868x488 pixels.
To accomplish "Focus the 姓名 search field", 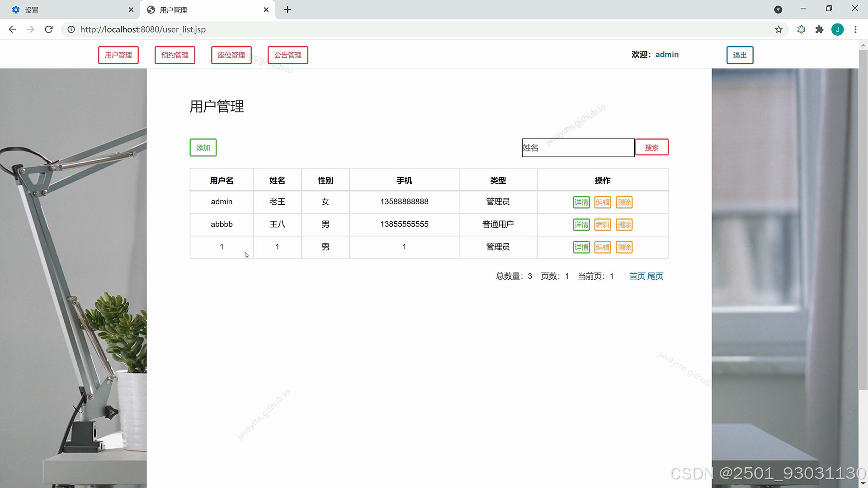I will point(578,148).
